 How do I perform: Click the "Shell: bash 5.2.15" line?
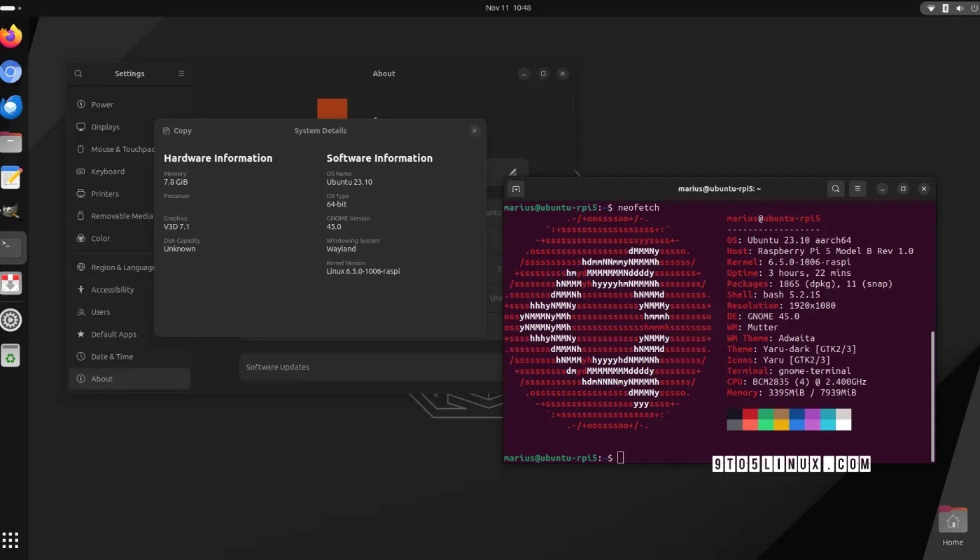click(773, 295)
